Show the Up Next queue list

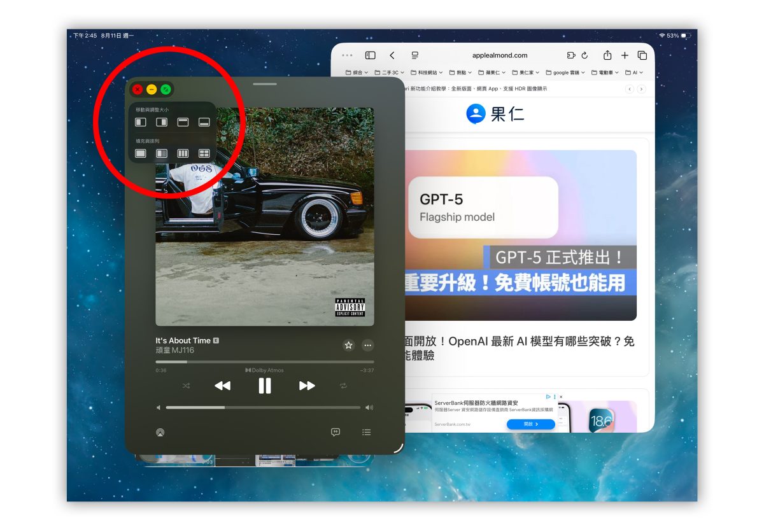pos(366,432)
